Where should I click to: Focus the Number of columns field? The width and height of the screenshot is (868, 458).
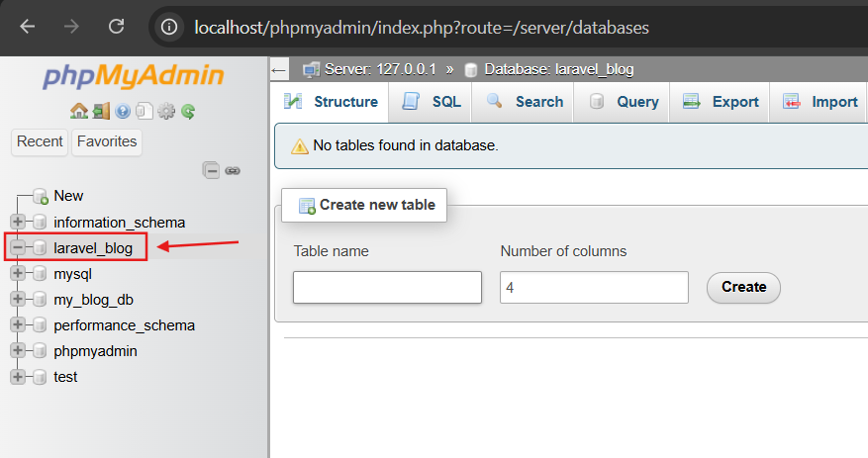[594, 287]
